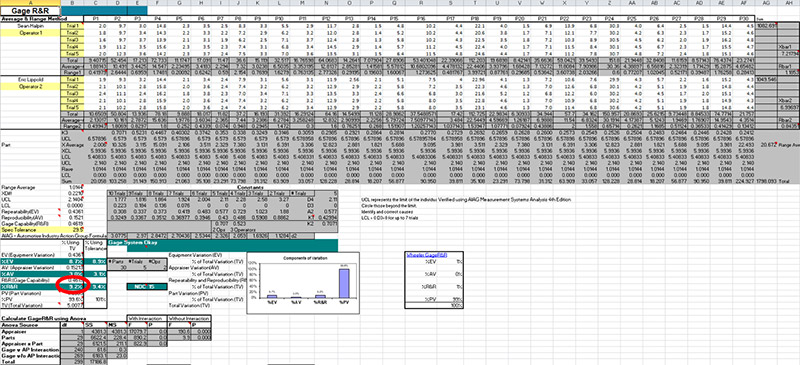Click Trial 5 label in Operator 2 block

click(72, 108)
